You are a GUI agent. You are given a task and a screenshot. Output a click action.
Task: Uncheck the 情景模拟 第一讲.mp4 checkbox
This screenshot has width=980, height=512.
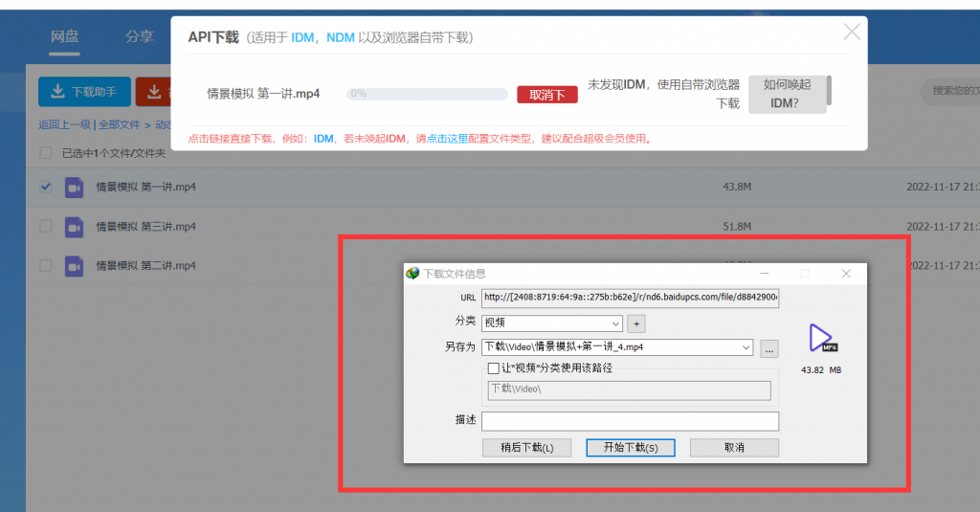[x=46, y=187]
